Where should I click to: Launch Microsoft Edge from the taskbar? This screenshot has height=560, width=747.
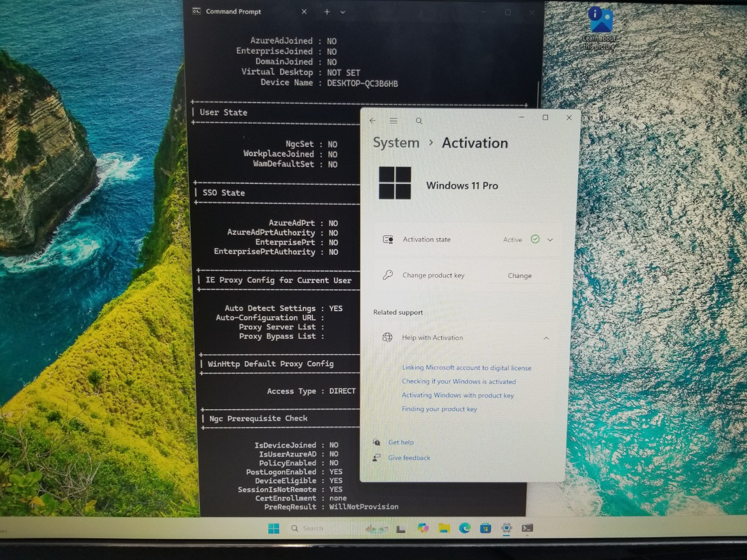[x=465, y=528]
